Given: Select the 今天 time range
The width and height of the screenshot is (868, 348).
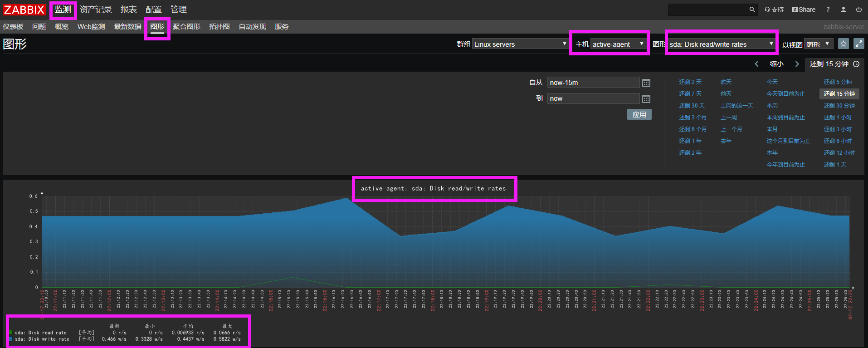Looking at the screenshot, I should pyautogui.click(x=772, y=82).
